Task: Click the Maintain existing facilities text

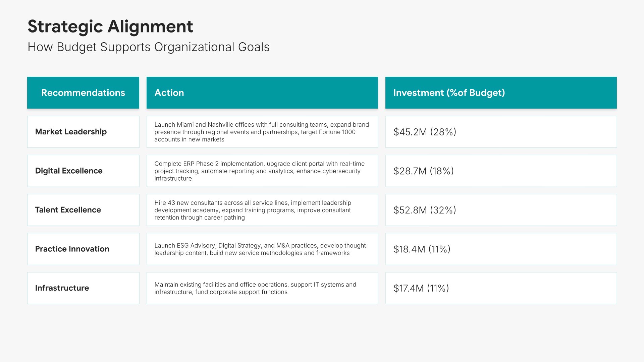Action: point(255,288)
